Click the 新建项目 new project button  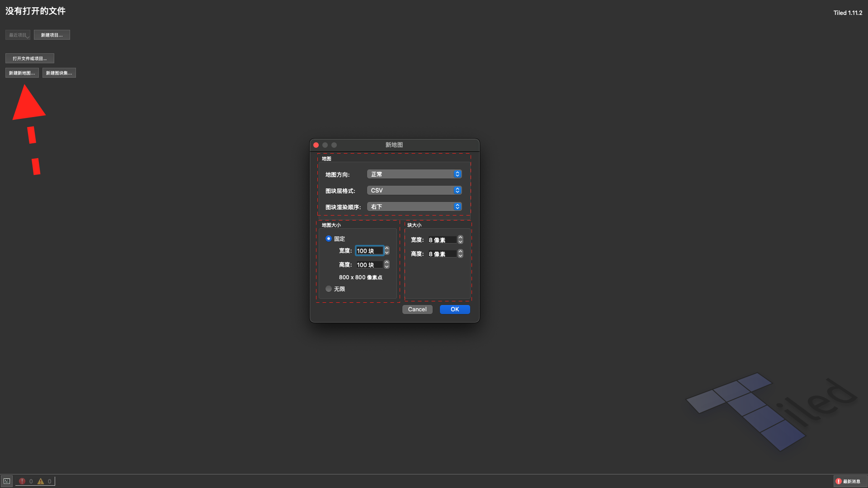[x=52, y=35]
